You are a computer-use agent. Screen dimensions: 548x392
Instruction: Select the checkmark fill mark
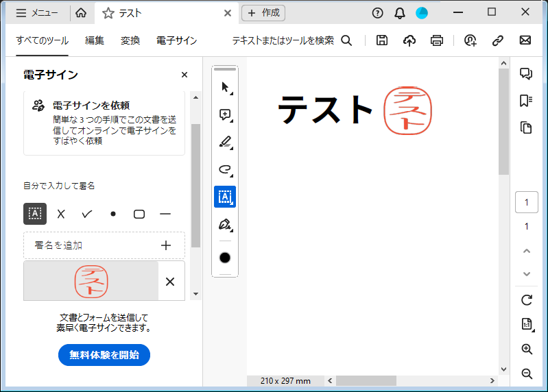tap(87, 214)
